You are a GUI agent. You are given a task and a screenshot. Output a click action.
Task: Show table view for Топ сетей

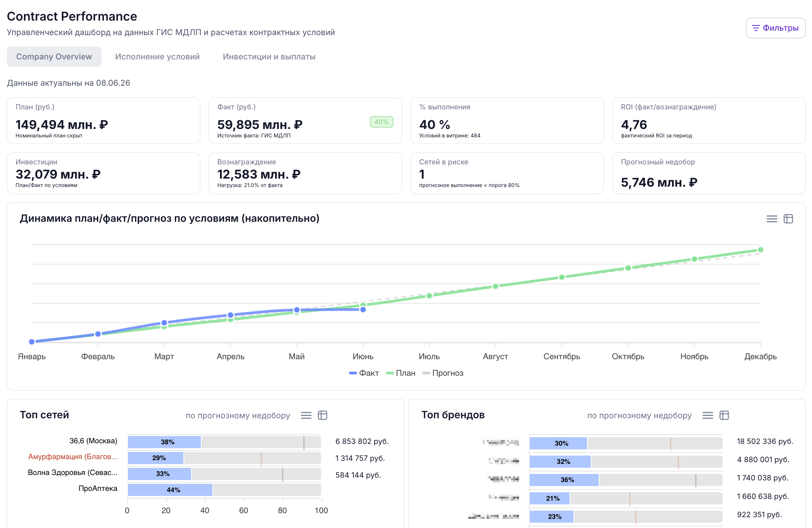tap(322, 415)
